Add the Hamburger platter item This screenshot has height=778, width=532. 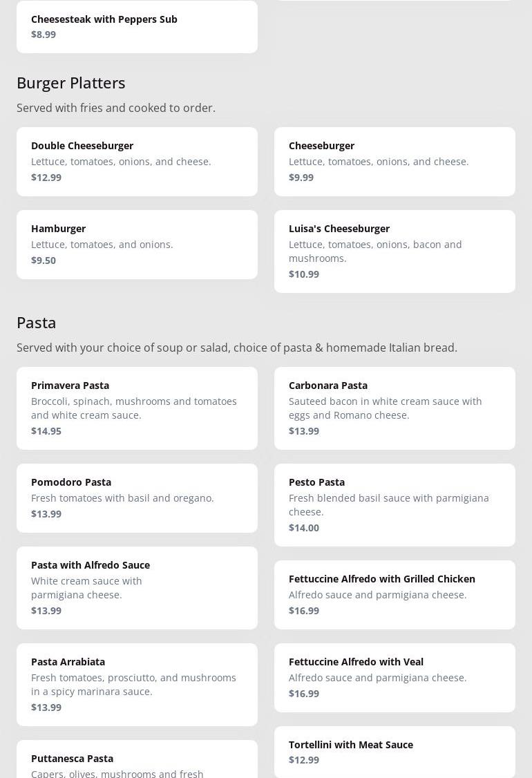tap(137, 244)
